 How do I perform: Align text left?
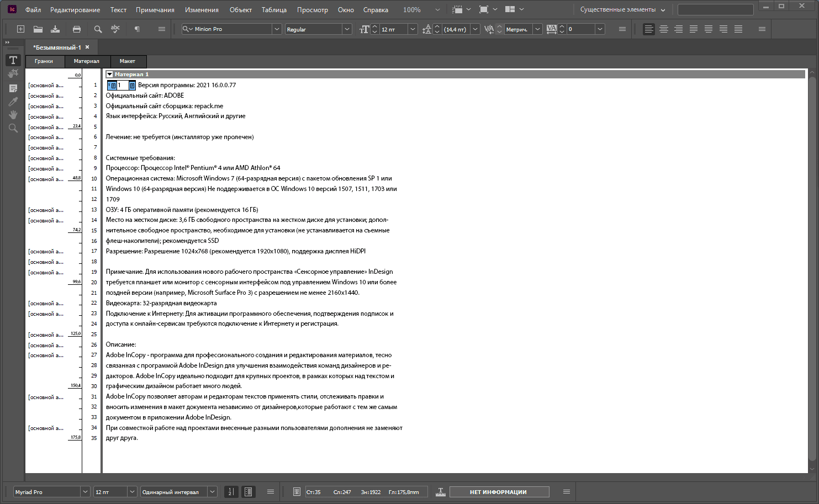click(649, 29)
